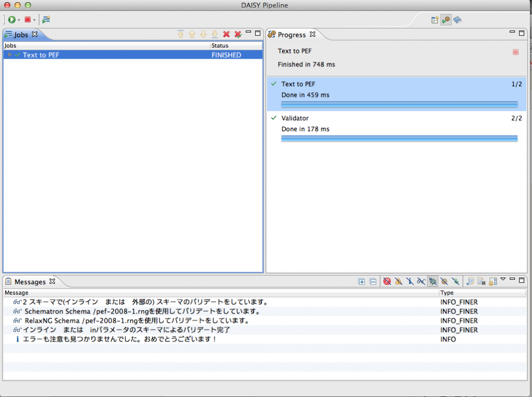Screen dimensions: 532x397
Task: Toggle hide finer info glasses filter
Action: [x=421, y=281]
